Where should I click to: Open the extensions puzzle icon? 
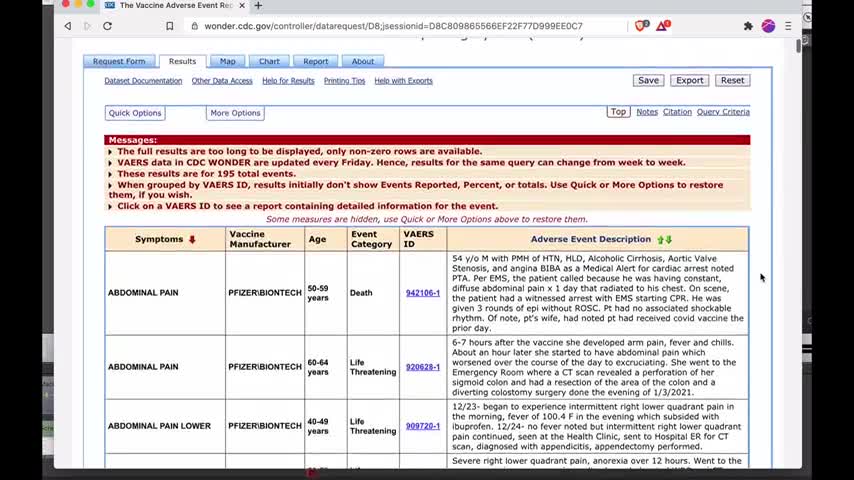(748, 26)
